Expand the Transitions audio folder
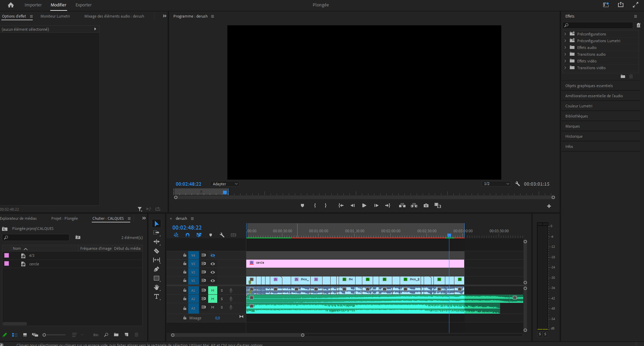 [565, 54]
